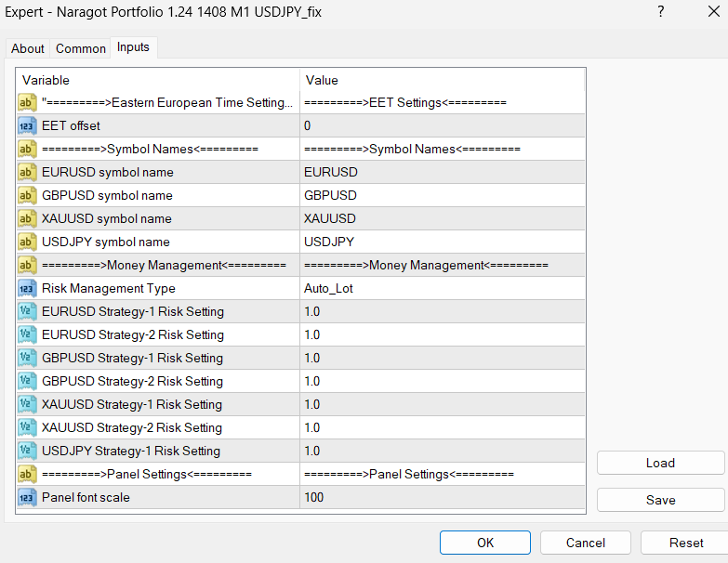
Task: Click the Save button
Action: (x=660, y=500)
